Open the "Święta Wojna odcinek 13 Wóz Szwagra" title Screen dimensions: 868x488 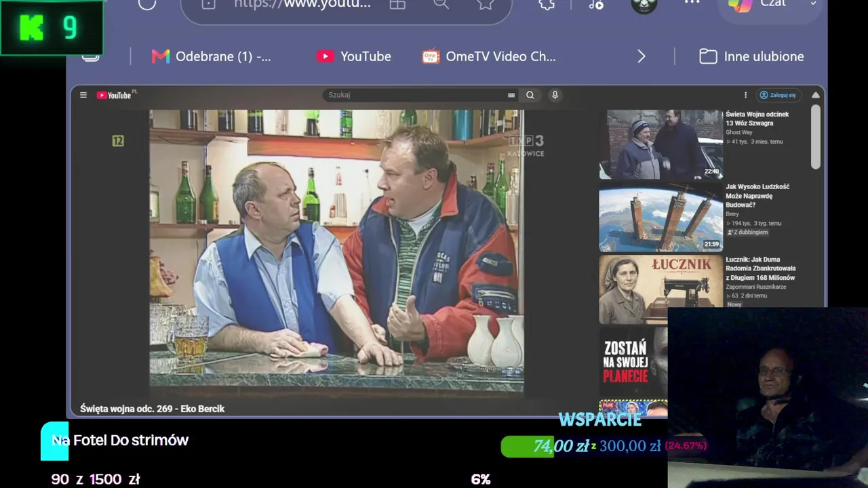point(757,119)
